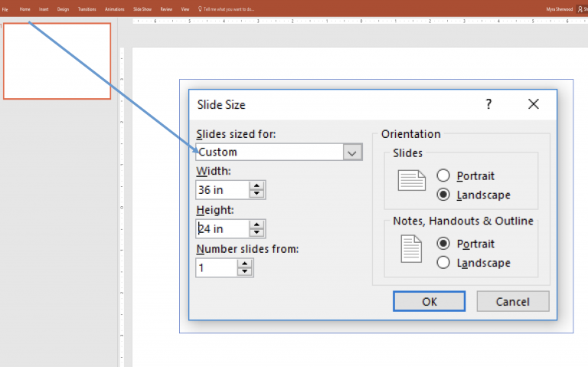
Task: Increase 'Number slides from' with up arrow
Action: [x=244, y=263]
